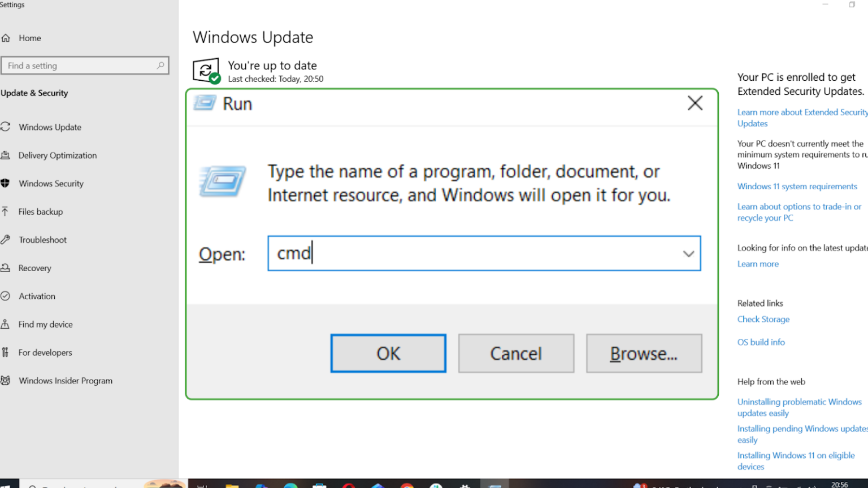
Task: Click the Home house icon in the sidebar
Action: coord(6,38)
